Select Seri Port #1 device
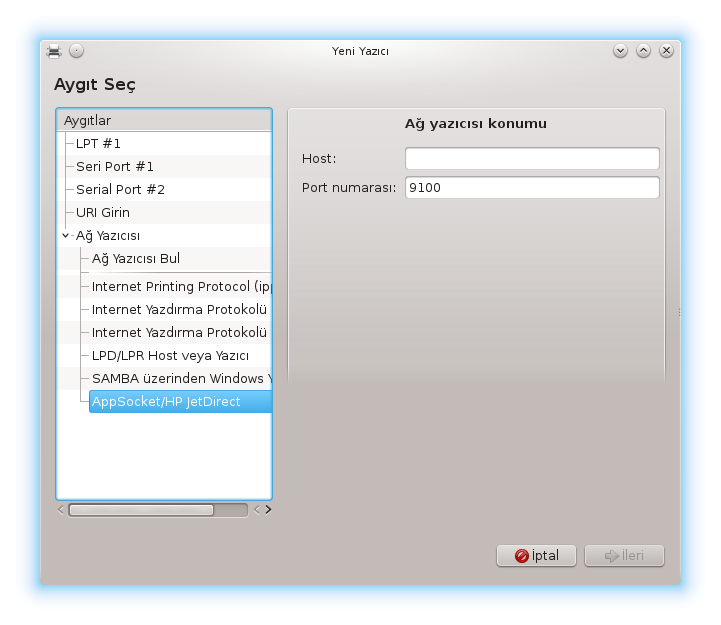This screenshot has width=721, height=625. coord(164,166)
